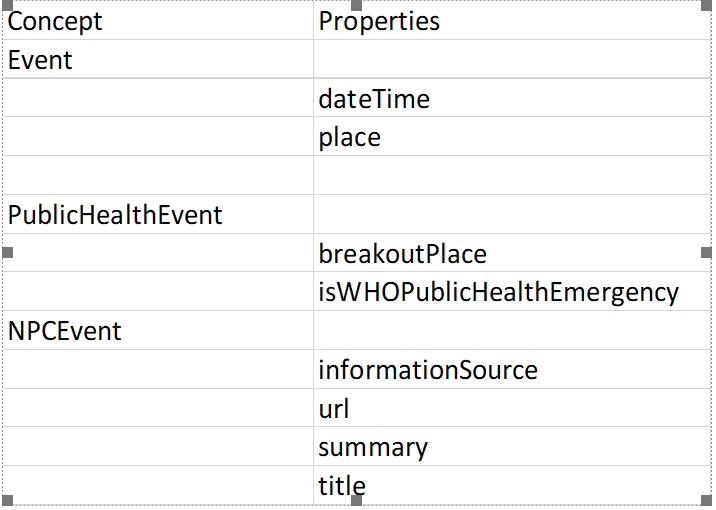The height and width of the screenshot is (510, 716).
Task: Click the "place" property cell
Action: tap(350, 137)
